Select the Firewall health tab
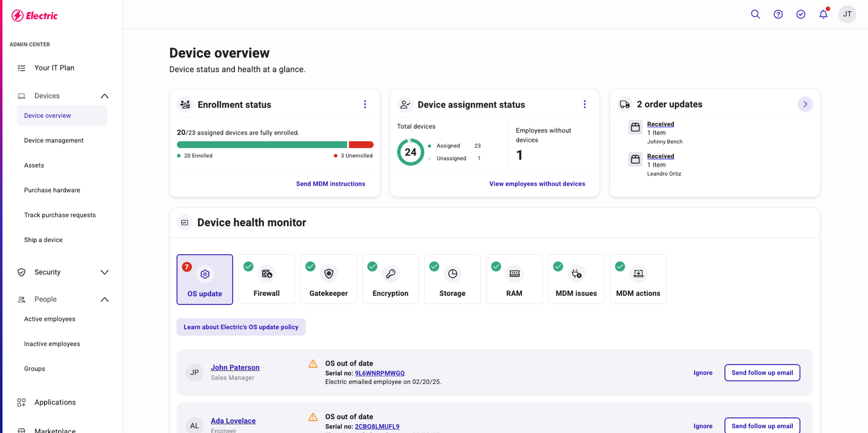The height and width of the screenshot is (433, 868). (267, 280)
